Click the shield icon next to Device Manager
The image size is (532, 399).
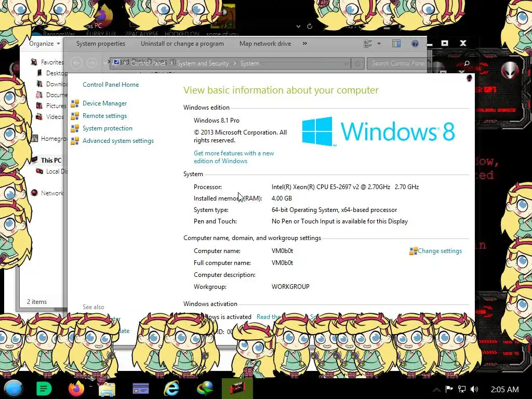pos(75,103)
